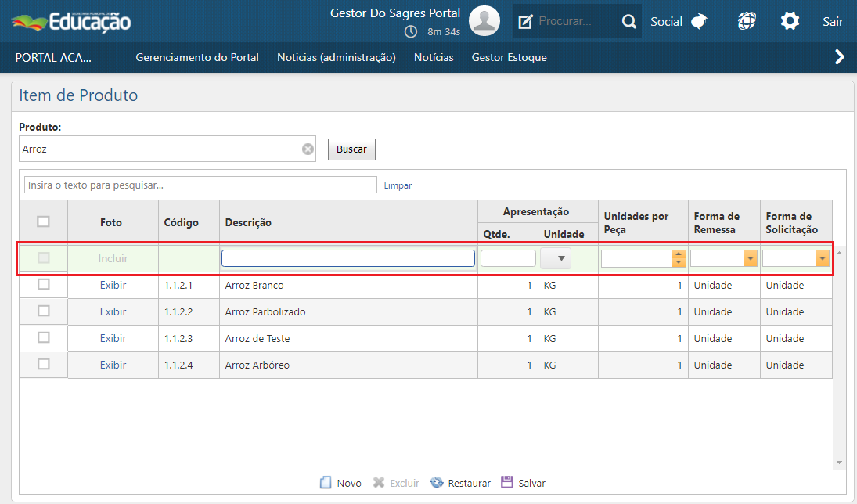This screenshot has width=857, height=504.
Task: Click the Limpar link
Action: [398, 185]
